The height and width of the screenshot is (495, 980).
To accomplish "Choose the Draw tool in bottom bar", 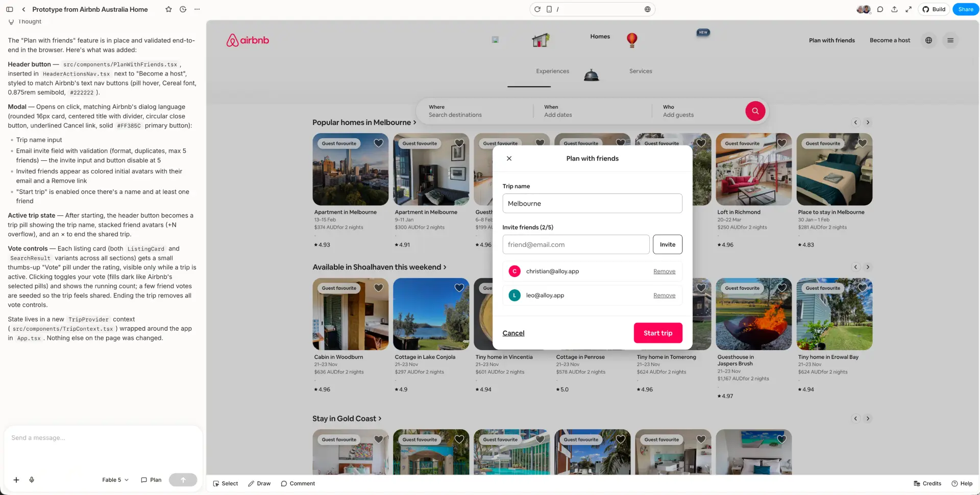I will [259, 484].
